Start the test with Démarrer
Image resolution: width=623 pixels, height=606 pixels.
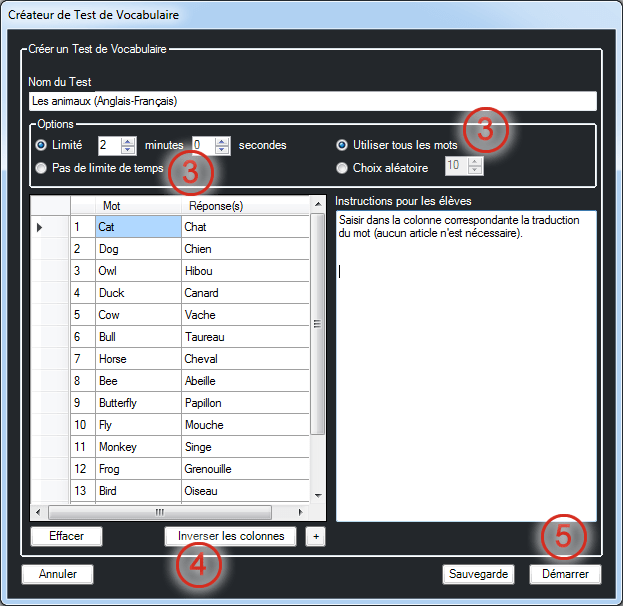coord(565,574)
